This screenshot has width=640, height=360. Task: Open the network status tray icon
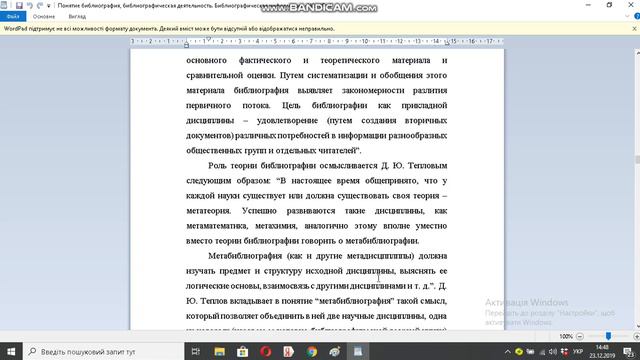542,351
